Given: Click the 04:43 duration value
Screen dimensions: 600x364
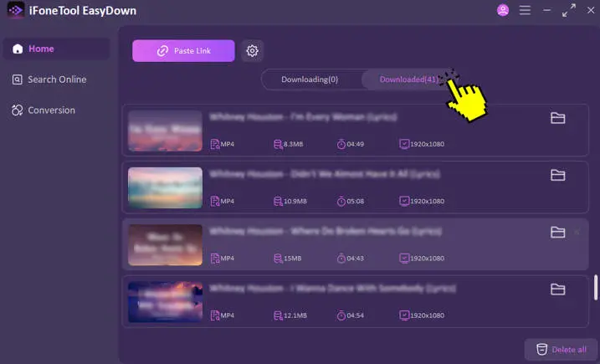Looking at the screenshot, I should pyautogui.click(x=355, y=259).
